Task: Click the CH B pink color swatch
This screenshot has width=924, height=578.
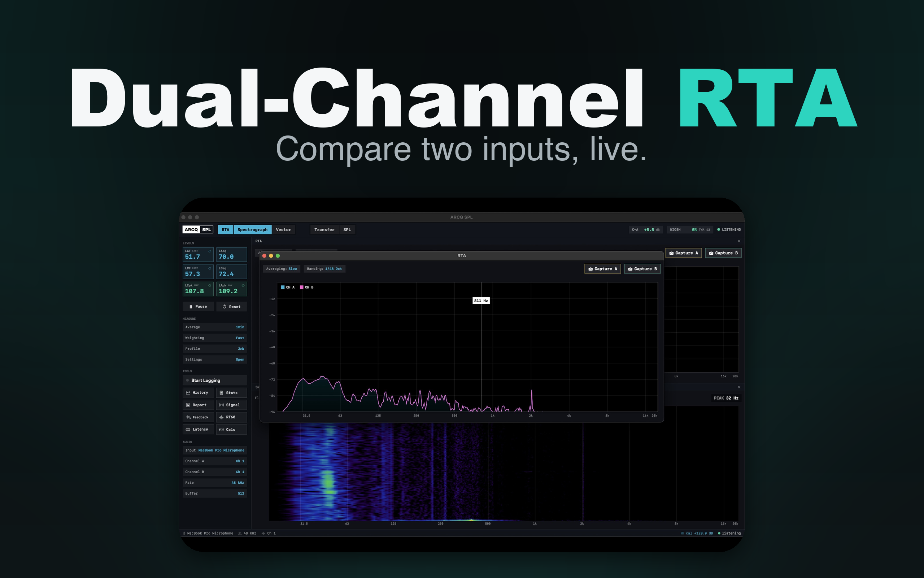Action: [302, 287]
